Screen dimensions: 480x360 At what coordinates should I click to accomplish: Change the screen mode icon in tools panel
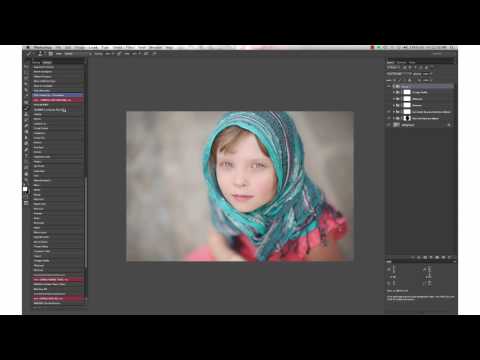(26, 203)
